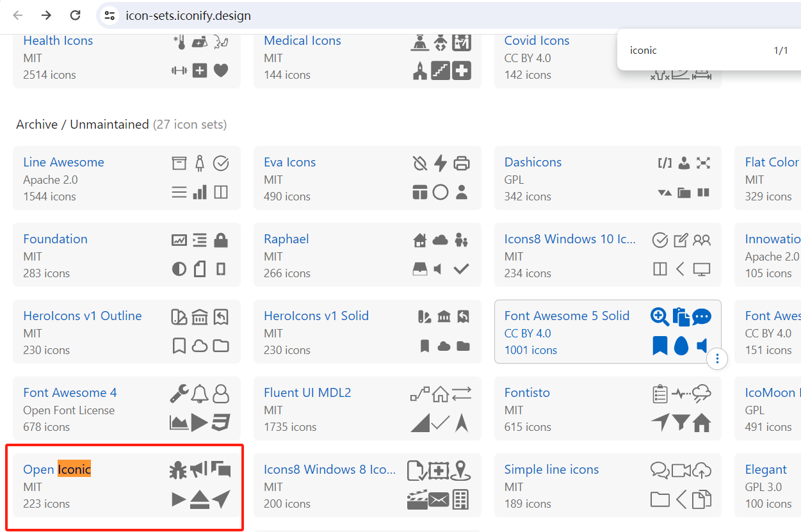Image resolution: width=801 pixels, height=532 pixels.
Task: Reload the page with the refresh button
Action: [x=76, y=15]
